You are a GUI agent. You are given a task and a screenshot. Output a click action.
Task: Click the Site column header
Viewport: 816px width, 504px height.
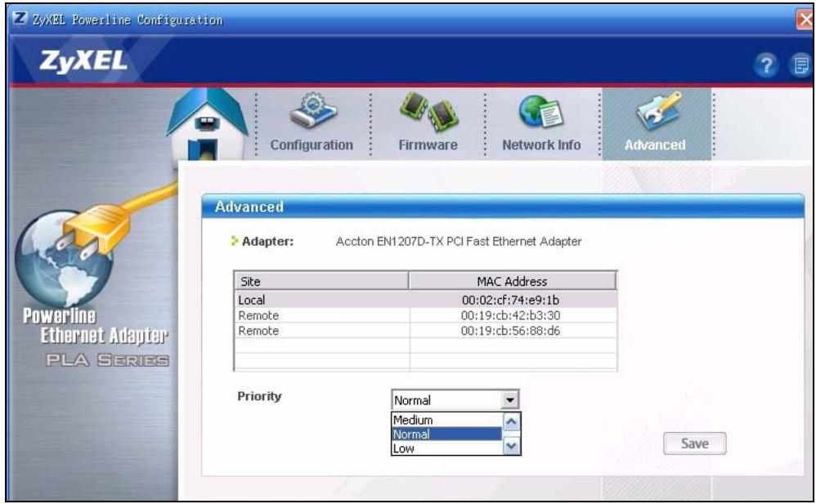click(321, 281)
